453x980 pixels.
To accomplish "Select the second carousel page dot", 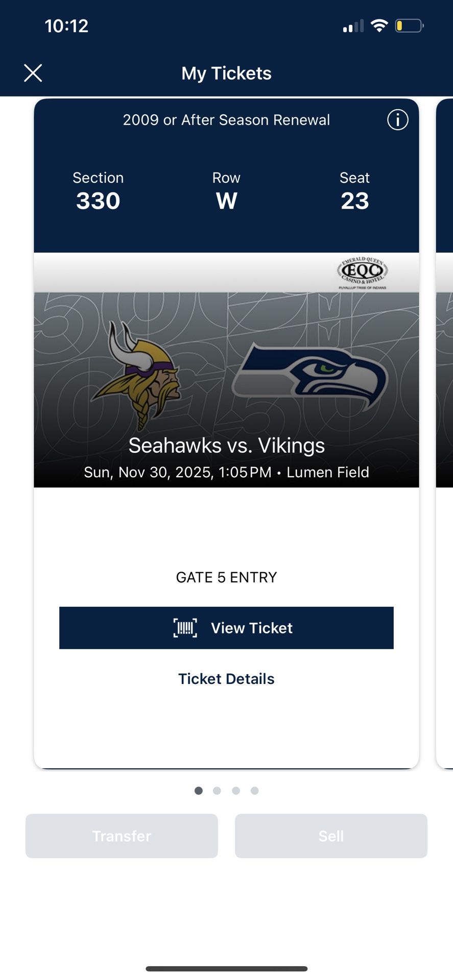I will pyautogui.click(x=217, y=790).
